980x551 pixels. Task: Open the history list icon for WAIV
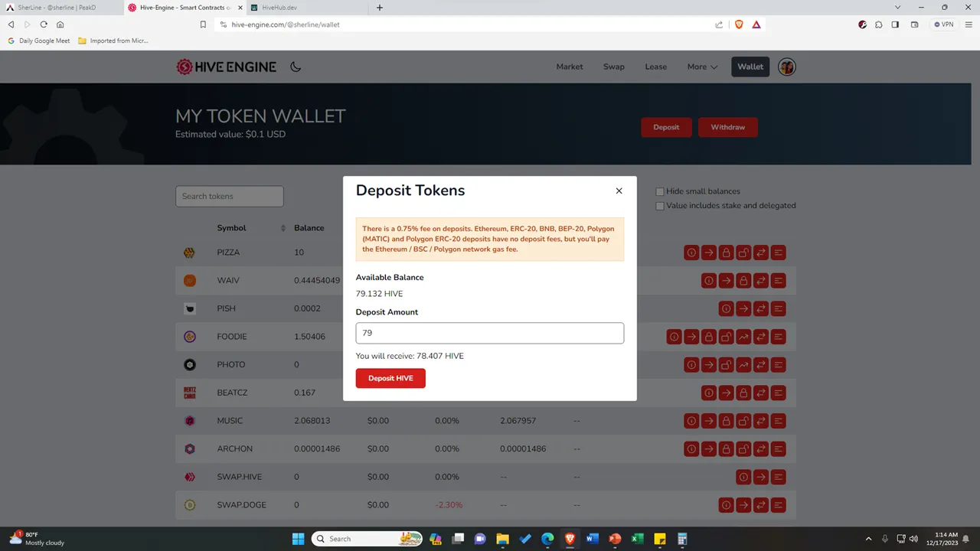point(779,281)
